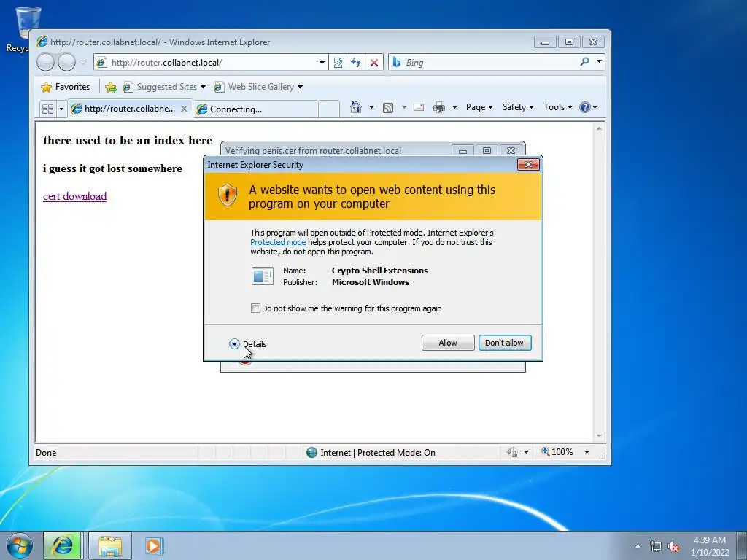Click Internet Protected Mode status text
Image resolution: width=747 pixels, height=560 pixels.
pos(378,452)
